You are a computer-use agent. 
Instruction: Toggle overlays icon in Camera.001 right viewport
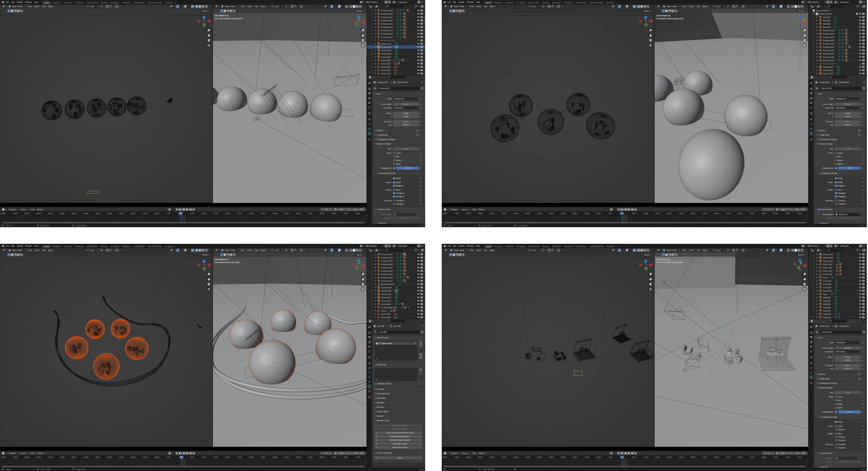click(781, 250)
